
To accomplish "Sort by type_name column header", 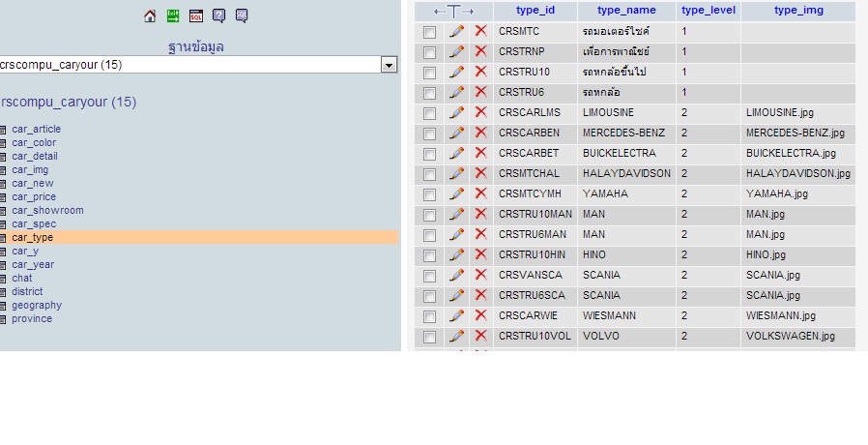I will (626, 10).
